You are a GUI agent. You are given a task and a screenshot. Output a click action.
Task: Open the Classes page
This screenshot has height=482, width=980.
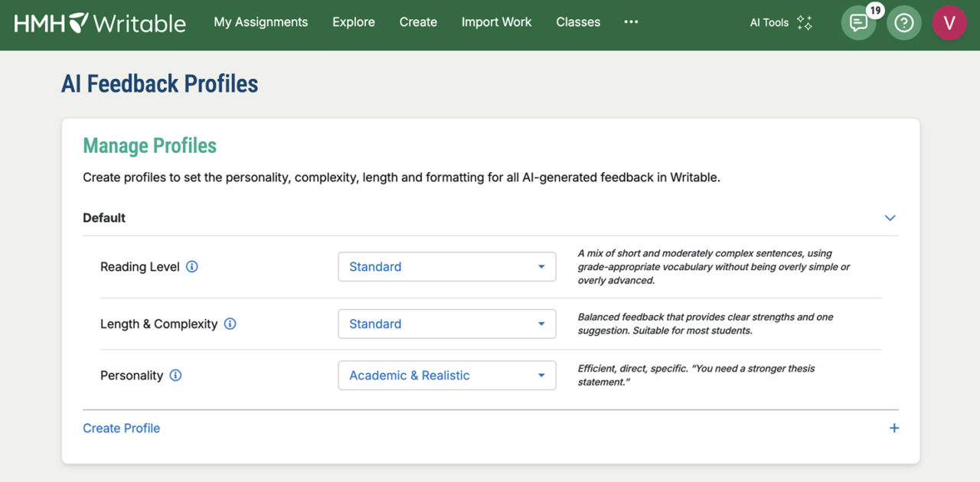578,22
